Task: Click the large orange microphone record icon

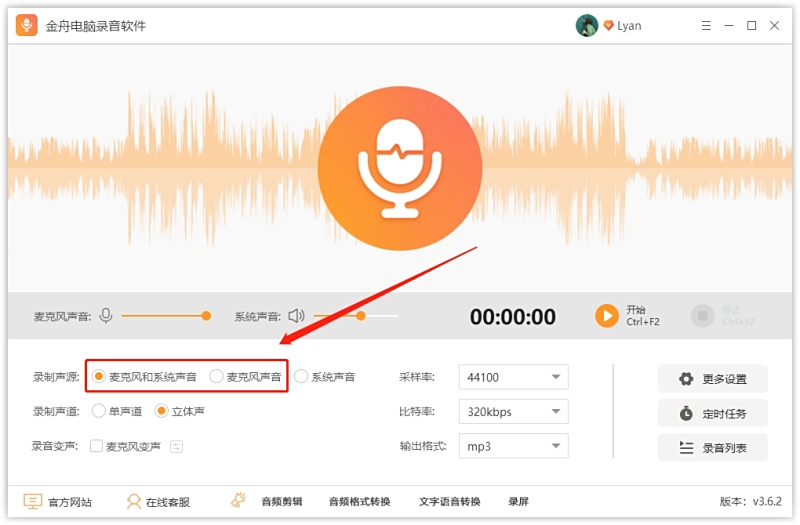Action: tap(399, 168)
